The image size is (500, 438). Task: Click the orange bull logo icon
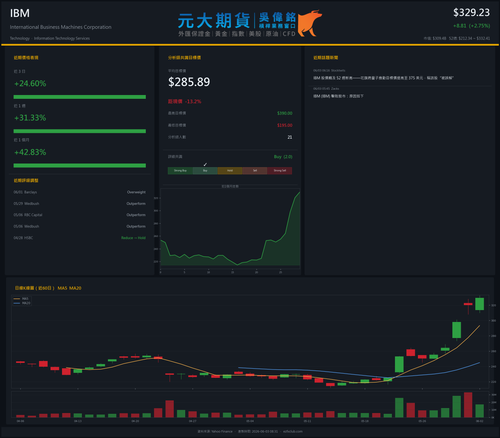pyautogui.click(x=309, y=23)
